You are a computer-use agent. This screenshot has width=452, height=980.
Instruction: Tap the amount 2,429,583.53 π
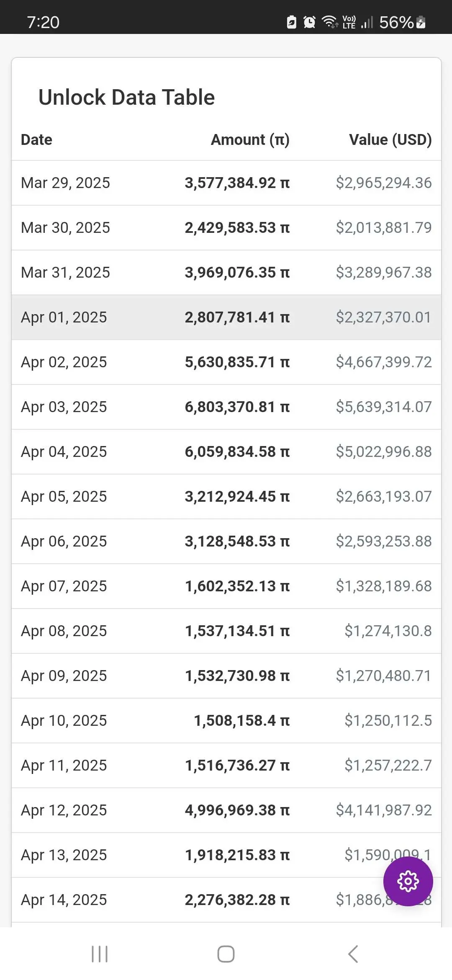tap(237, 228)
